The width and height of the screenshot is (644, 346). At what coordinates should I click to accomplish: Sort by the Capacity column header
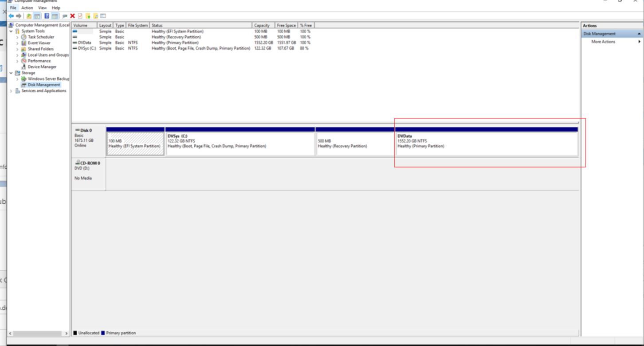click(263, 26)
